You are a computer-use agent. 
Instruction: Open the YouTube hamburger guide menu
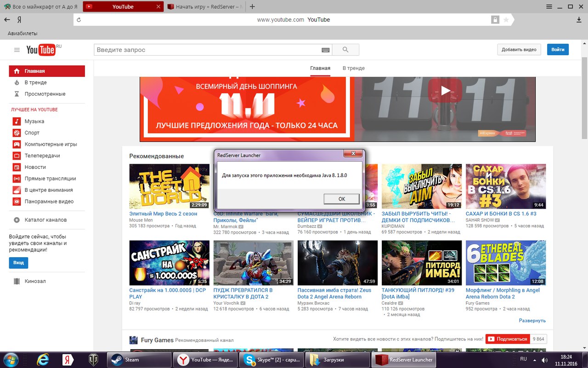[17, 50]
